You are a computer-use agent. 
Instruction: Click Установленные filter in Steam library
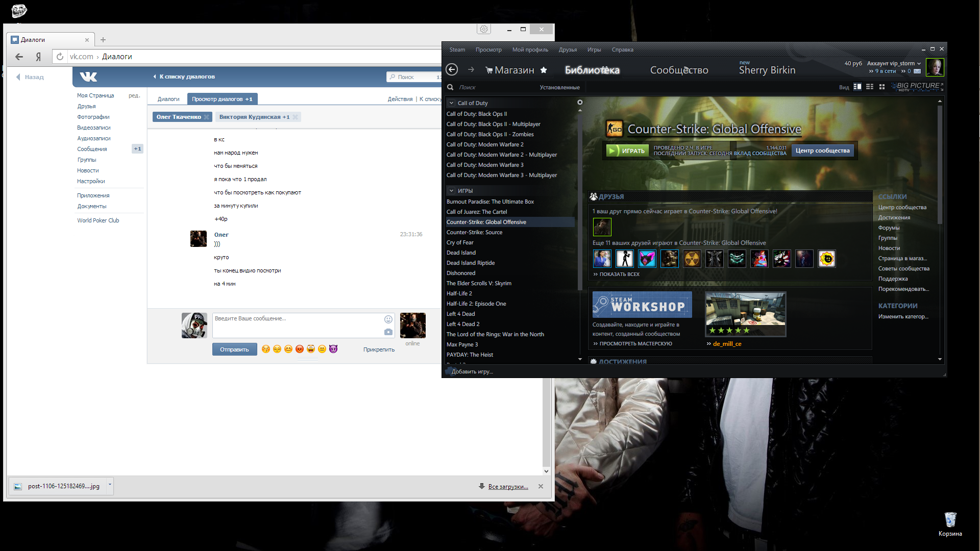pos(559,87)
